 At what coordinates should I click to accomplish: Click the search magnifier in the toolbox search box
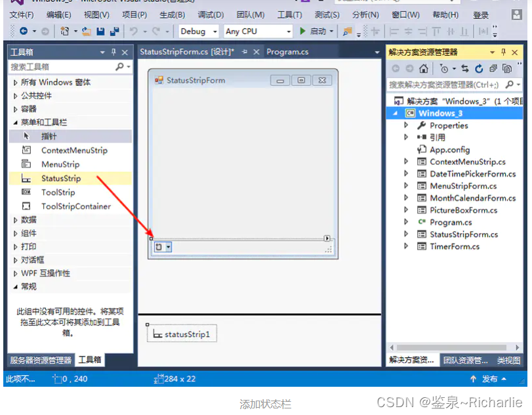coord(119,66)
